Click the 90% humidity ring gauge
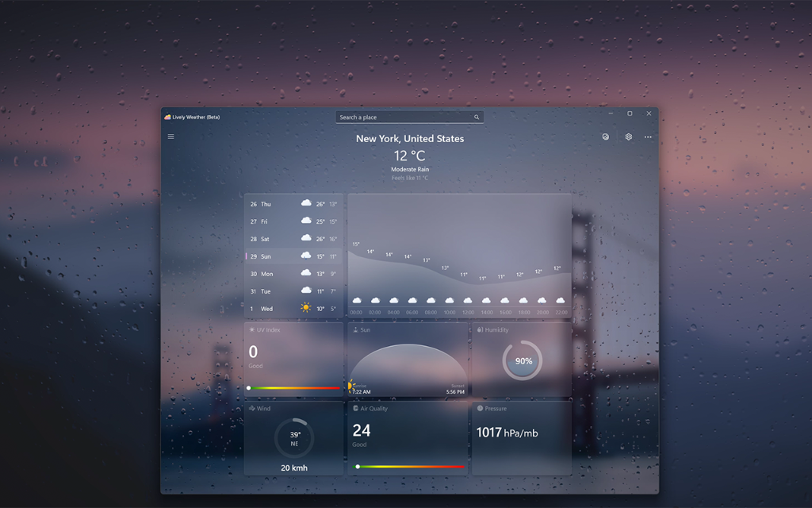The width and height of the screenshot is (812, 508). click(522, 360)
